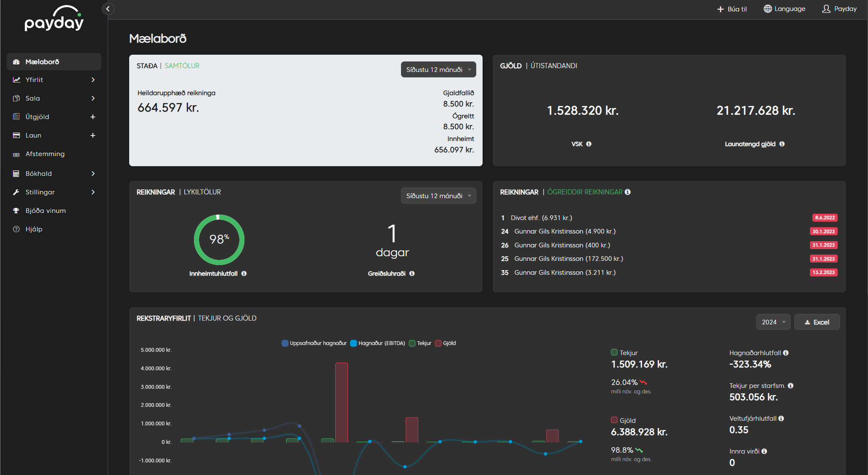Click the Hjálp question mark icon
Screen dimensions: 868x475
coord(16,229)
